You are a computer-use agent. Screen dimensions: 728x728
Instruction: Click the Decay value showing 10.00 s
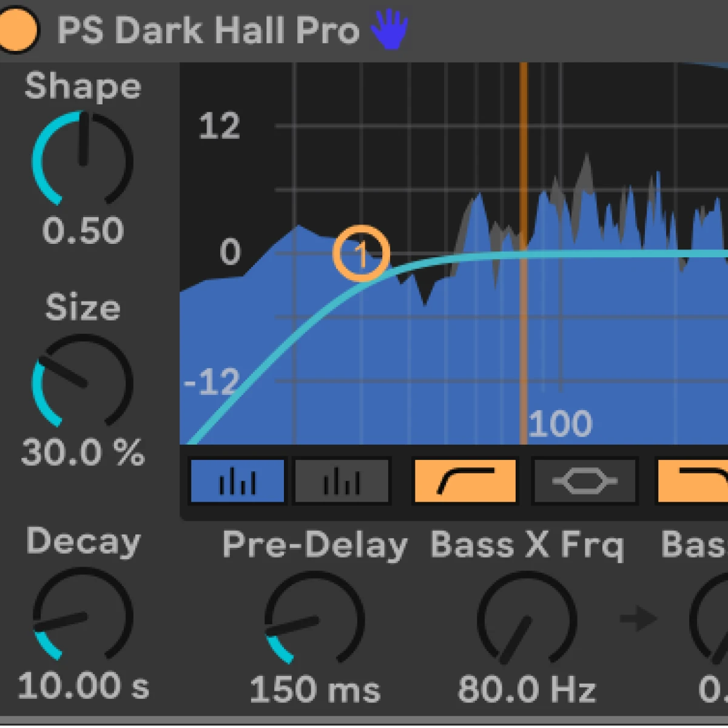coord(83,687)
